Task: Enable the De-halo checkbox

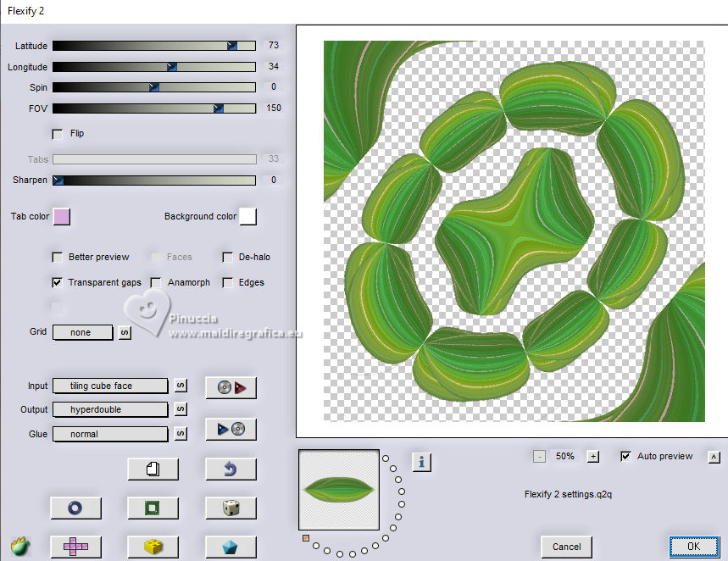Action: pyautogui.click(x=227, y=258)
